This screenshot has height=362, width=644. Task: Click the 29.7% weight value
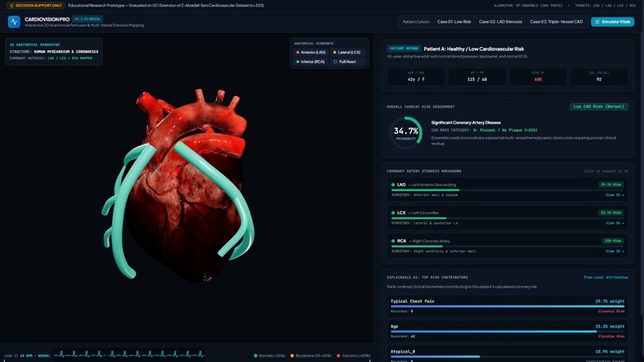coord(610,301)
